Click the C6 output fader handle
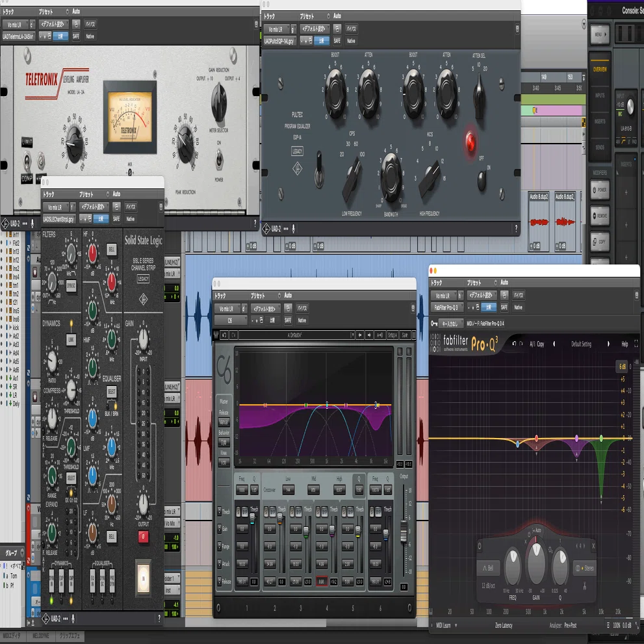The height and width of the screenshot is (644, 644). tap(404, 532)
